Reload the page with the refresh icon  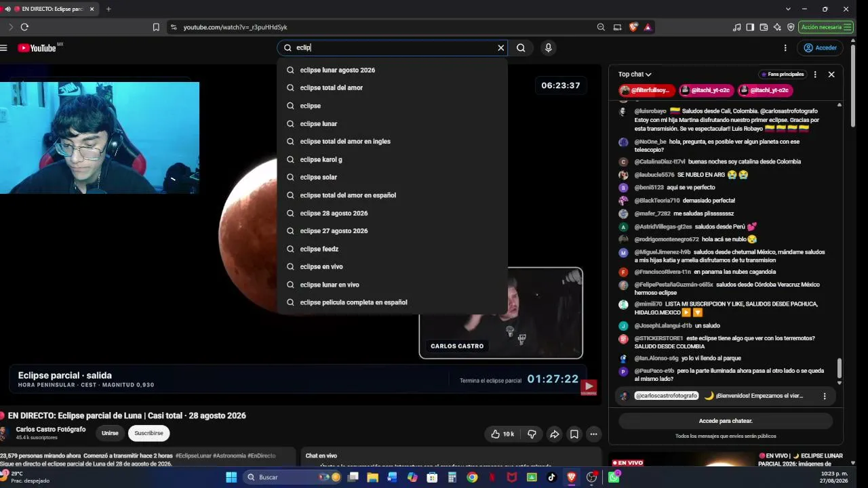24,27
